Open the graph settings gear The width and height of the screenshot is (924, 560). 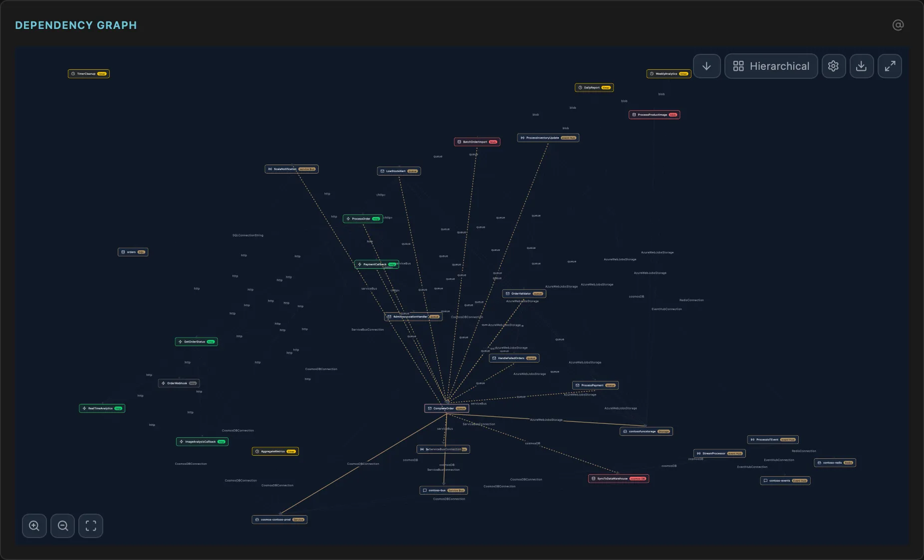tap(833, 66)
